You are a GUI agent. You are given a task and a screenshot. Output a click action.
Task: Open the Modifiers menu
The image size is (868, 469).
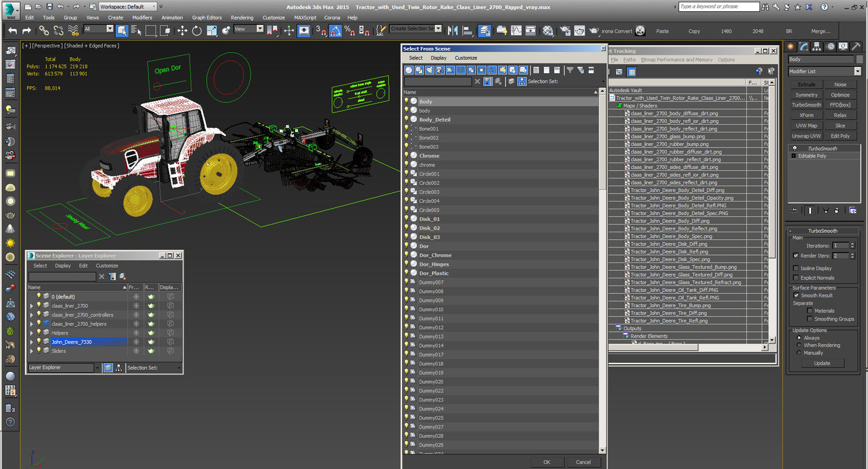pos(142,18)
